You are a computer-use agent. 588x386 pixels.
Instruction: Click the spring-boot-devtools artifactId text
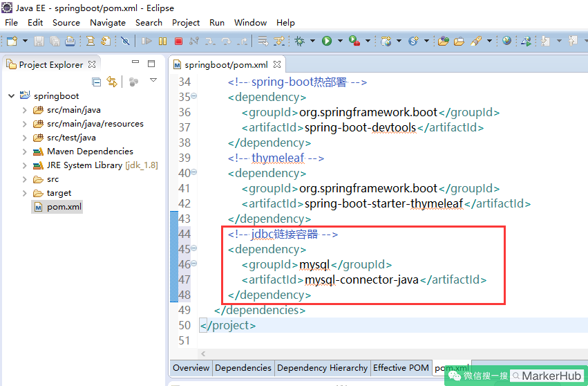(360, 128)
